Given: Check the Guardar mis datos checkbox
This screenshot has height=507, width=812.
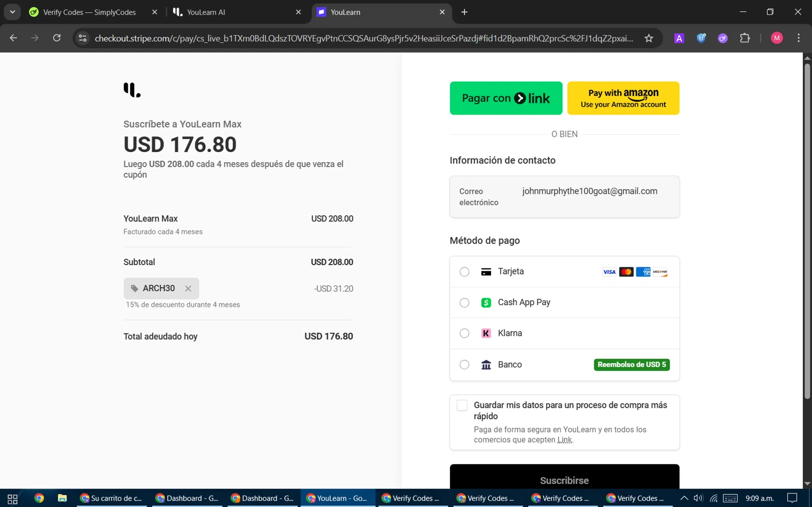Looking at the screenshot, I should pyautogui.click(x=462, y=405).
